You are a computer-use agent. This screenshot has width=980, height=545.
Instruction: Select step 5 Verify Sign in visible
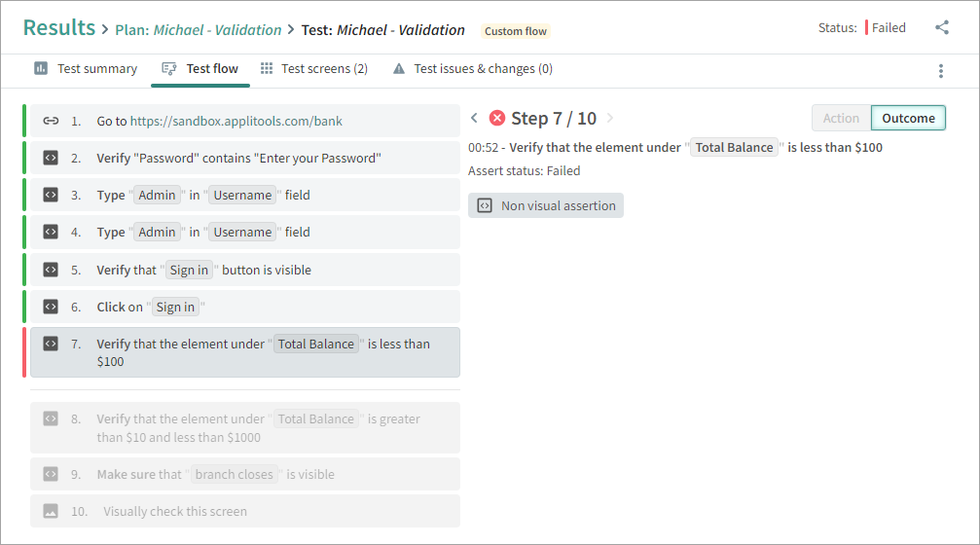pyautogui.click(x=244, y=270)
